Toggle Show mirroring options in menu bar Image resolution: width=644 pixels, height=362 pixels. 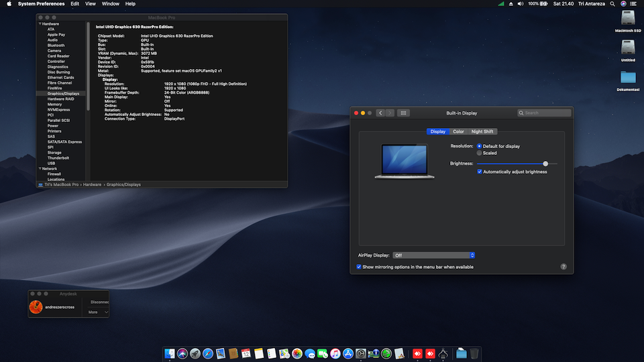coord(359,267)
